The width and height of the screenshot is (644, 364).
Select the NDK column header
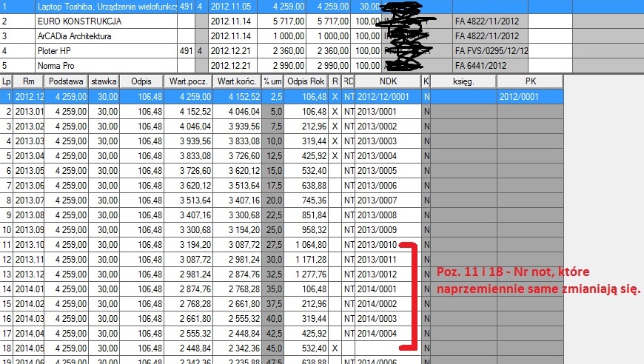click(x=388, y=81)
